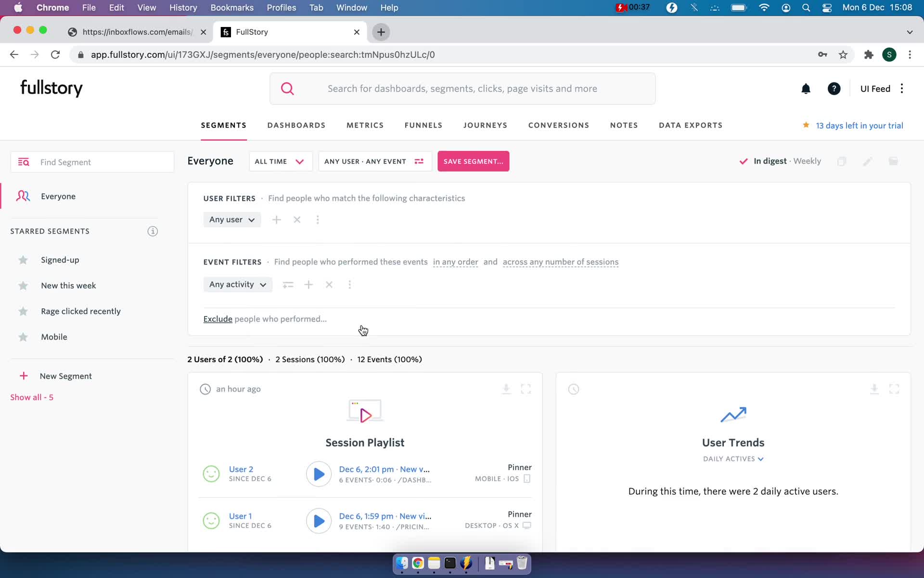Click Show all - 5 link
This screenshot has width=924, height=578.
tap(32, 397)
